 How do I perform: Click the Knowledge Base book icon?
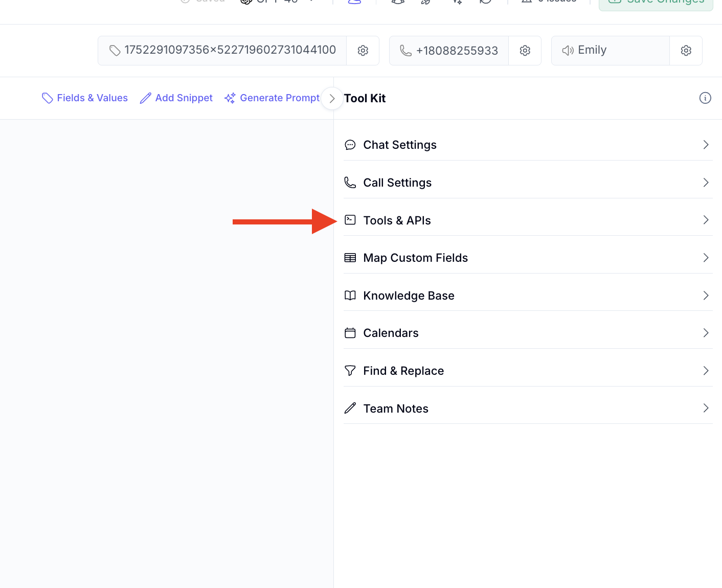[350, 296]
